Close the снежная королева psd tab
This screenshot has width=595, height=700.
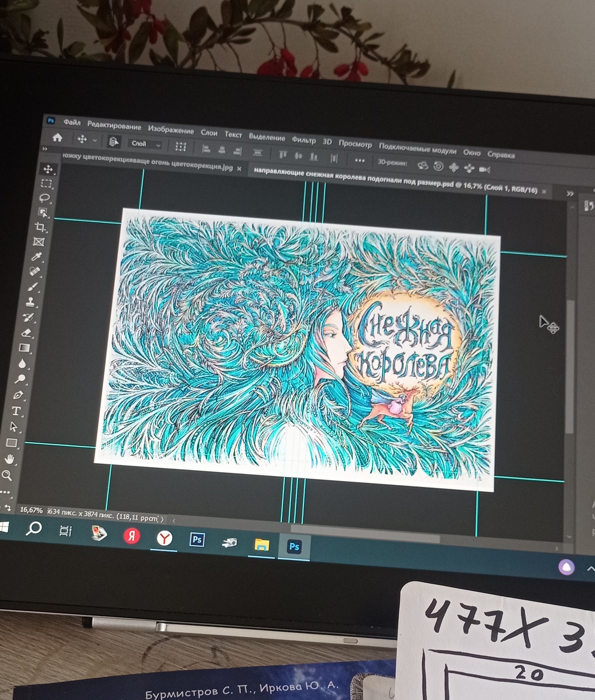click(x=544, y=191)
